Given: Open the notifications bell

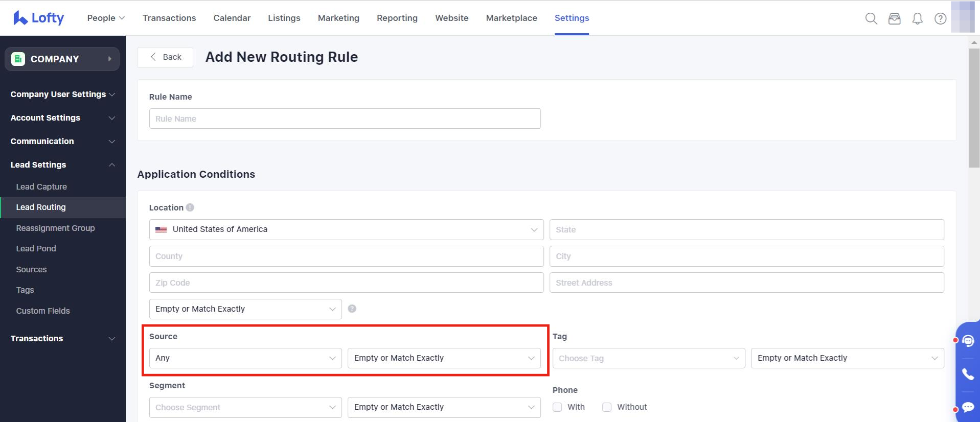Looking at the screenshot, I should (918, 19).
